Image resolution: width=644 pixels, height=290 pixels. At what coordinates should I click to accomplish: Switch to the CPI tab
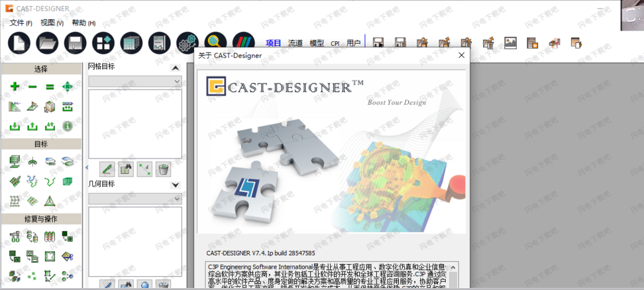pyautogui.click(x=335, y=43)
